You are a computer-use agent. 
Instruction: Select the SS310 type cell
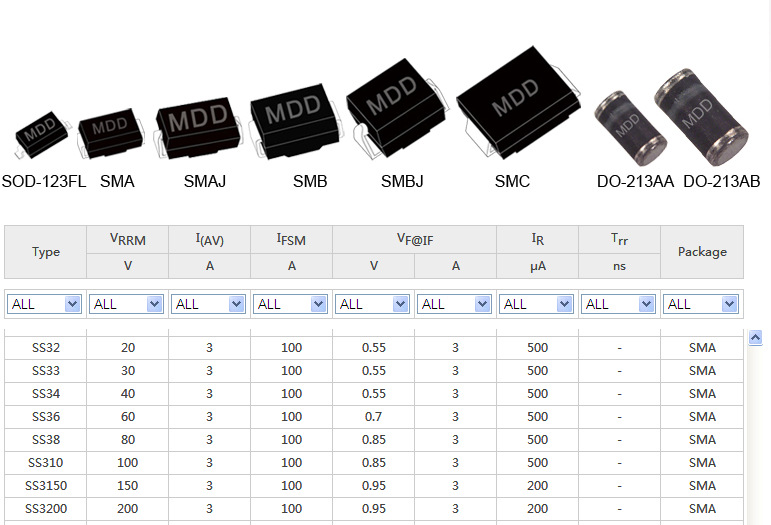click(x=46, y=463)
